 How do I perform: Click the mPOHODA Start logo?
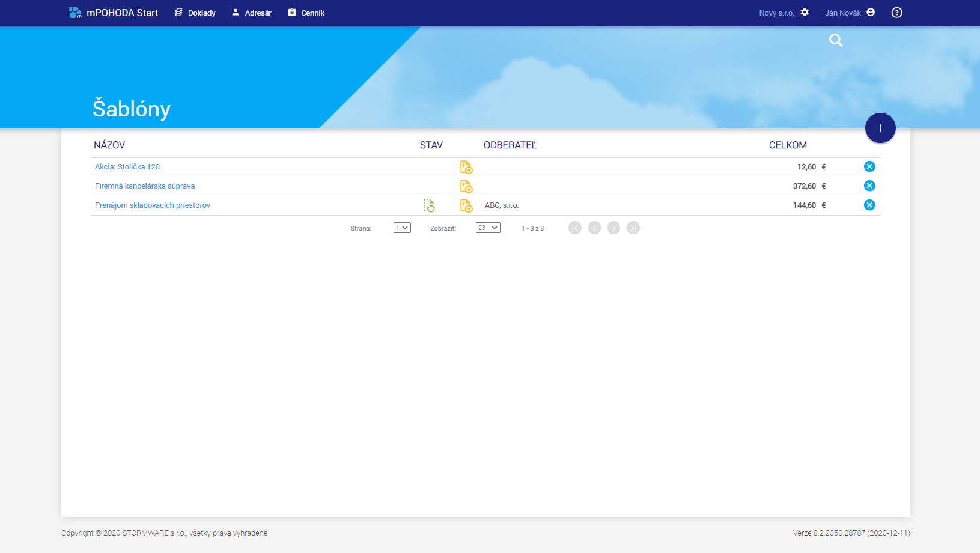(114, 13)
